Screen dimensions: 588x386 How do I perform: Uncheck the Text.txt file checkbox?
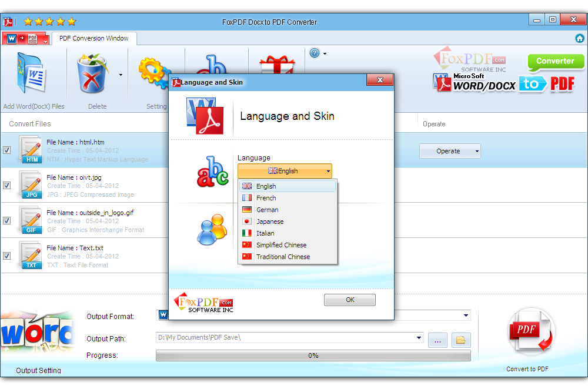coord(6,256)
